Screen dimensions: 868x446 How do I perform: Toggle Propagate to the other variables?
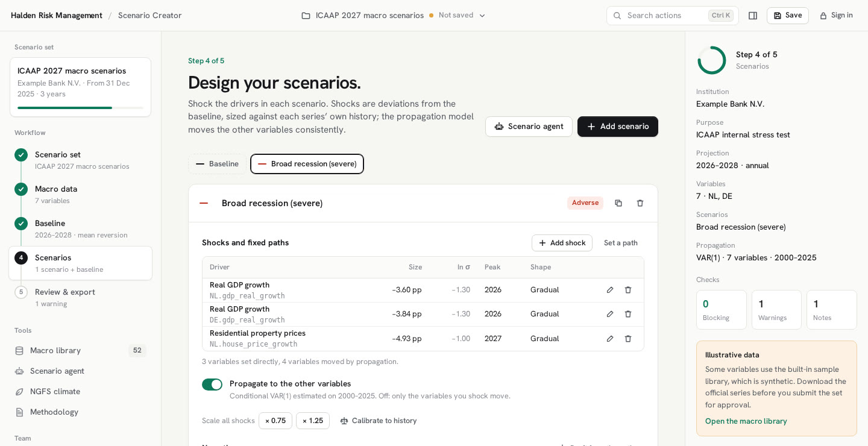212,385
